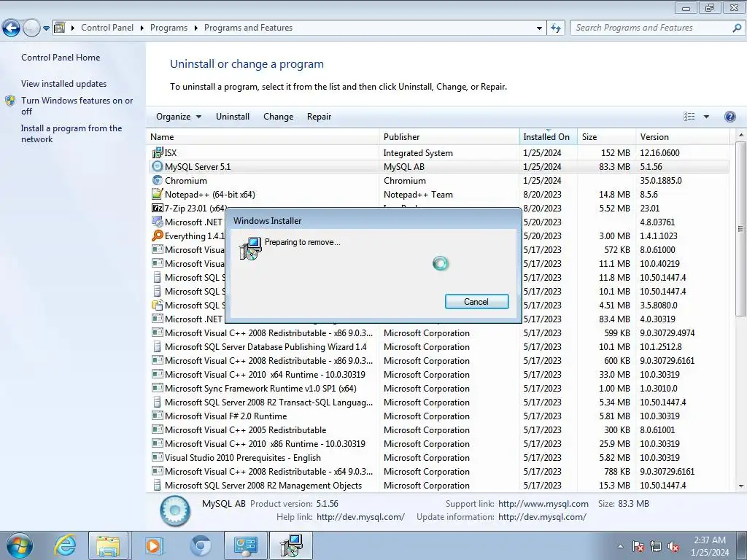Click Visual Studio 2010 Prerequisites icon
This screenshot has width=747, height=560.
(x=158, y=457)
